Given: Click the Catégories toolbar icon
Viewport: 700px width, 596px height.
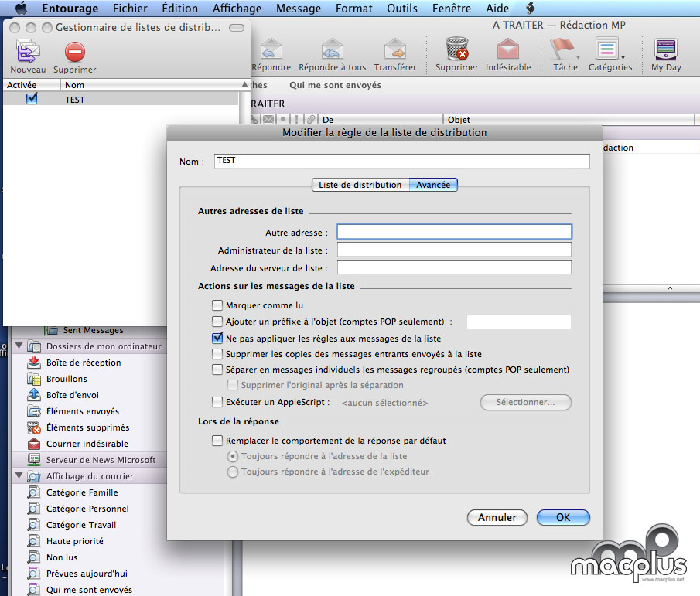Looking at the screenshot, I should [x=606, y=49].
